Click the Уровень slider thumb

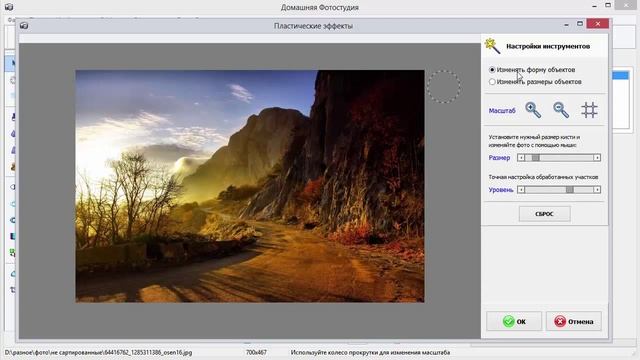point(569,190)
